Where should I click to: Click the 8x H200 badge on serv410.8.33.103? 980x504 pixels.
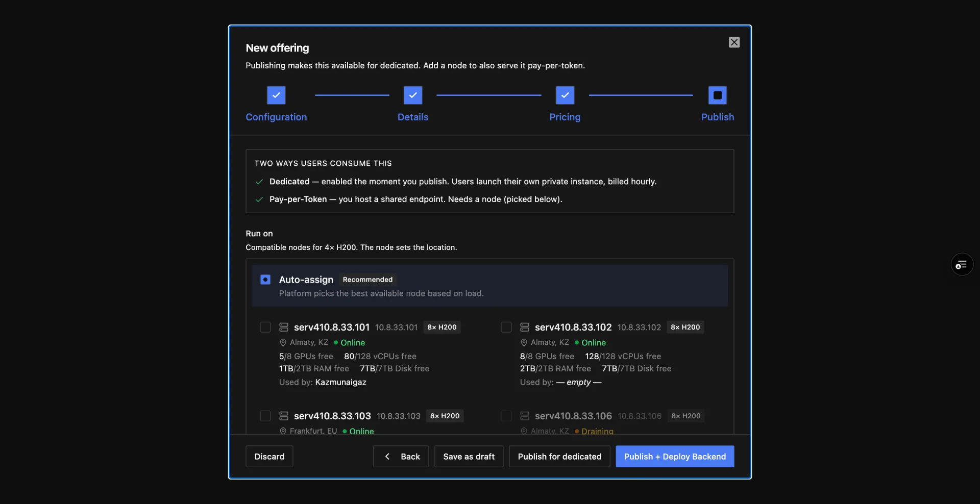click(x=445, y=416)
